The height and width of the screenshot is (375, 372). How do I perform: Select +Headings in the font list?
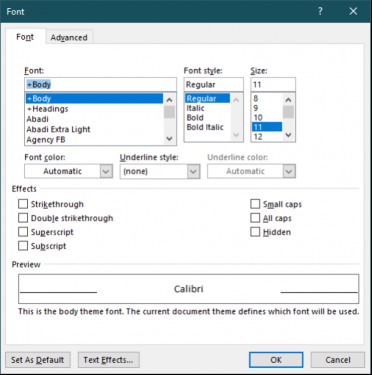94,109
